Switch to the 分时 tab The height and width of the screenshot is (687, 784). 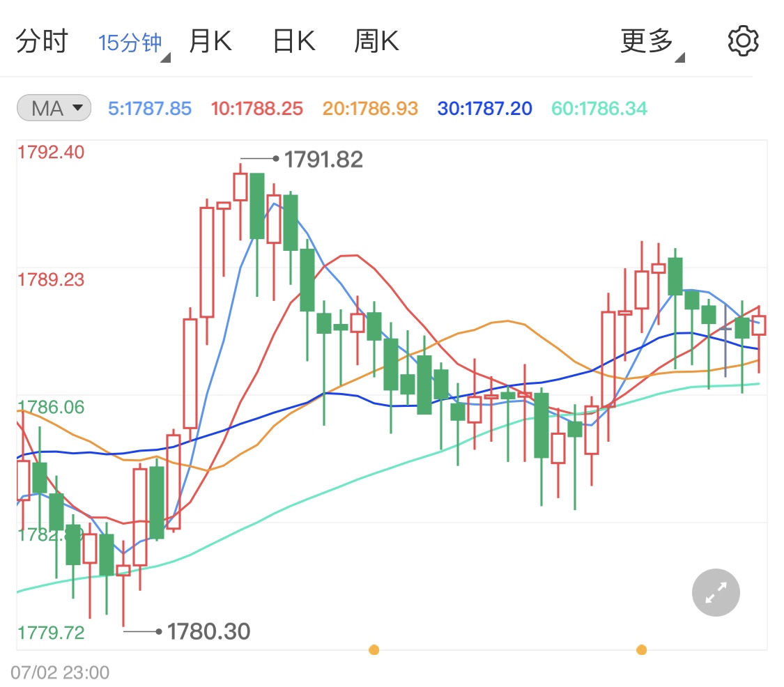pyautogui.click(x=42, y=41)
